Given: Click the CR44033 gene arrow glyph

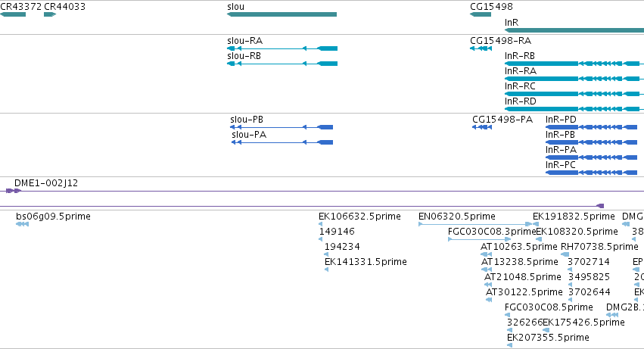Looking at the screenshot, I should click(50, 14).
